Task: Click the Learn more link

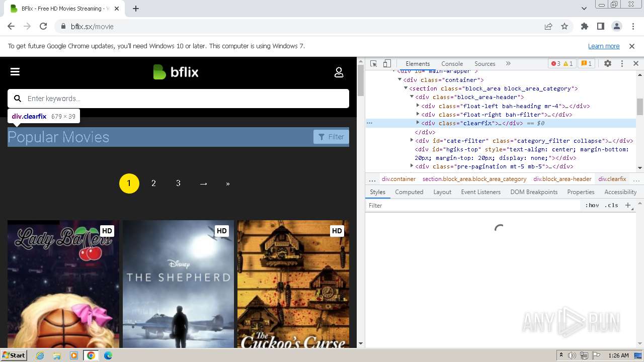Action: point(604,46)
